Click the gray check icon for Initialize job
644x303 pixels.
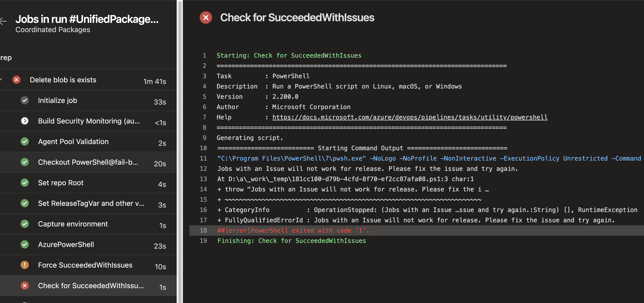pyautogui.click(x=25, y=100)
